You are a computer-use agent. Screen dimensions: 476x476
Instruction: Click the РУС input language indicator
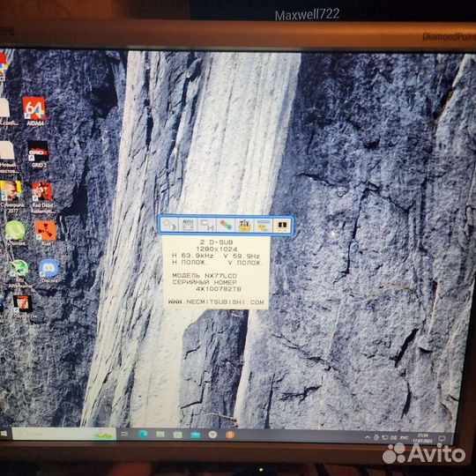[404, 438]
